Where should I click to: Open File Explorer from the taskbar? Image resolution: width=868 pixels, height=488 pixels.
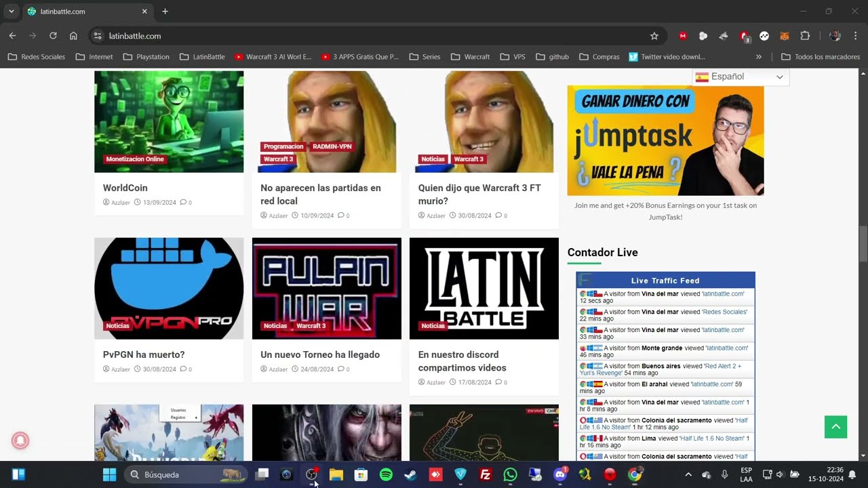[x=336, y=474]
